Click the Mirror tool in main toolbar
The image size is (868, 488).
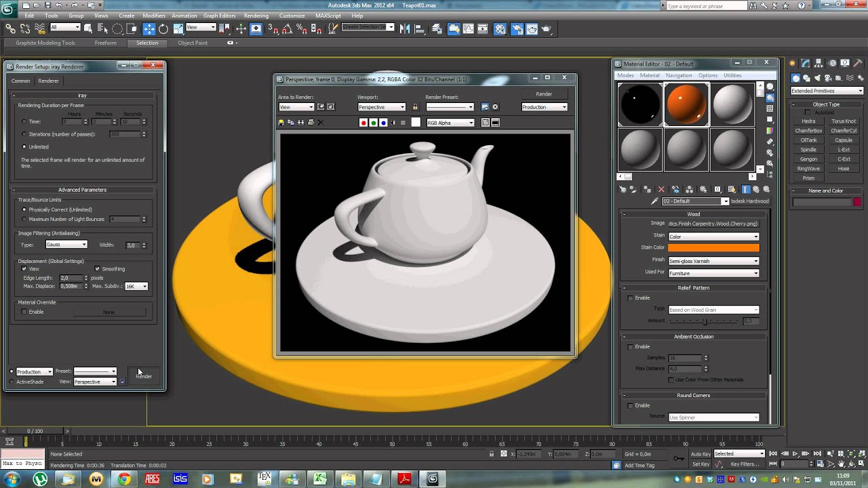pyautogui.click(x=405, y=28)
